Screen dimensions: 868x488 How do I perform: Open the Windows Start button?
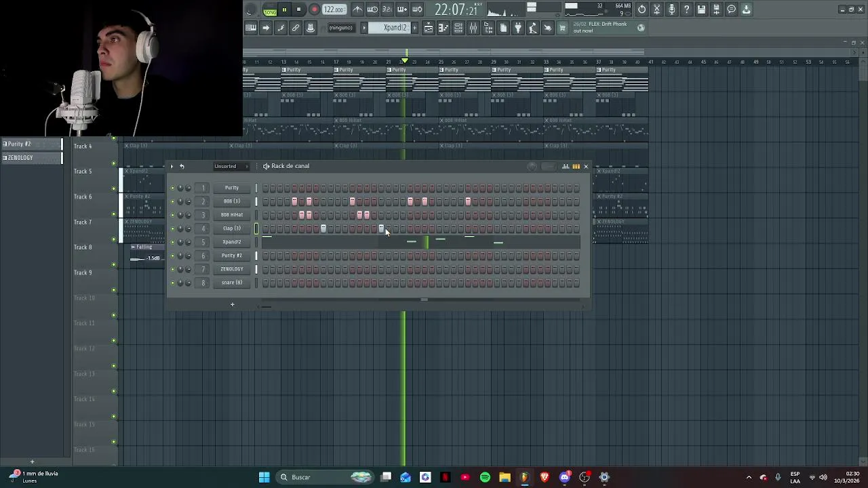pos(264,477)
